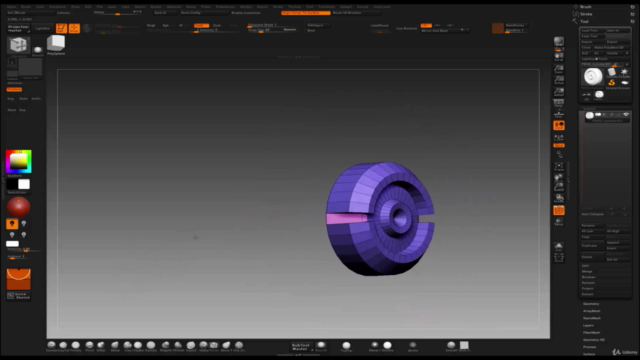
Task: Click the Zoom canvas icon
Action: coord(559,69)
